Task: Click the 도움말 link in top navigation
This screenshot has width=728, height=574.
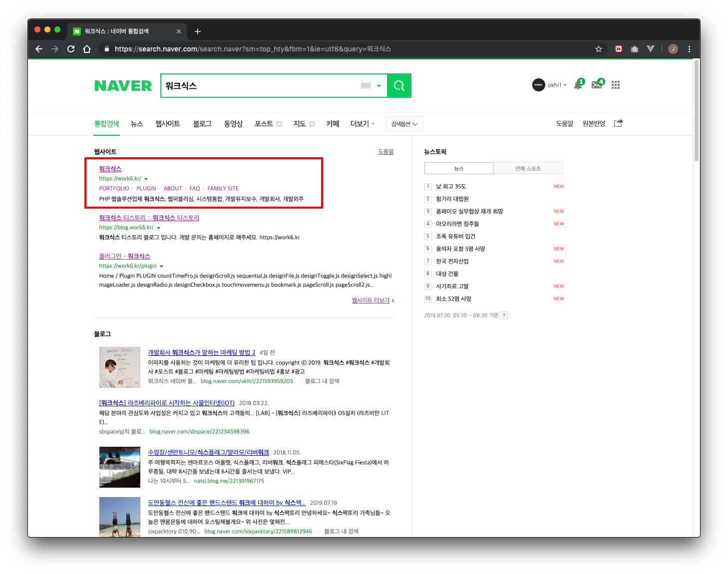Action: click(565, 124)
